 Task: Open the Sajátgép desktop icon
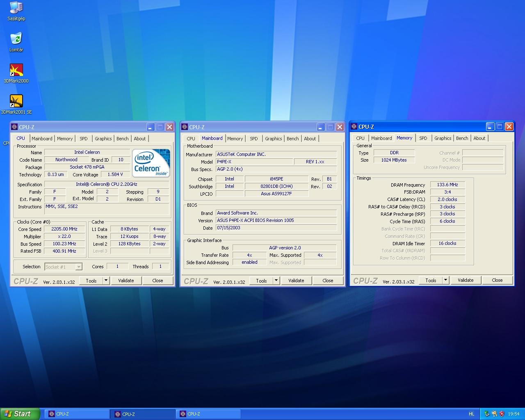(x=16, y=11)
